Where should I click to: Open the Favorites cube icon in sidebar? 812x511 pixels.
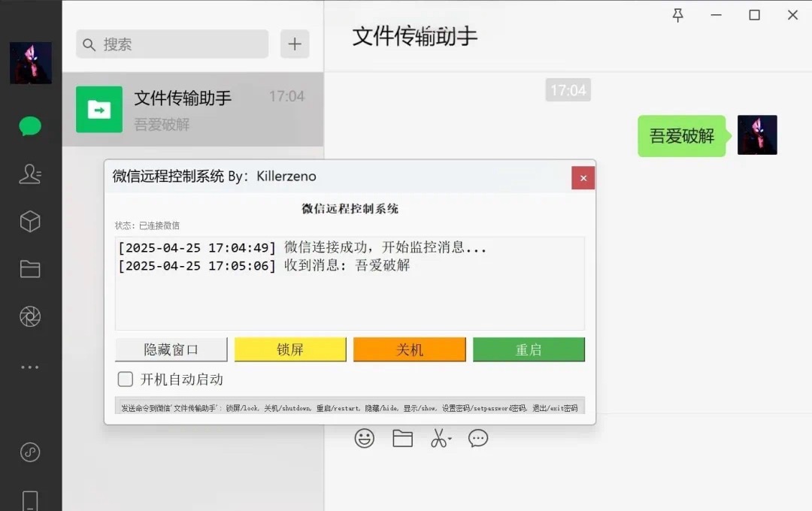(x=30, y=222)
